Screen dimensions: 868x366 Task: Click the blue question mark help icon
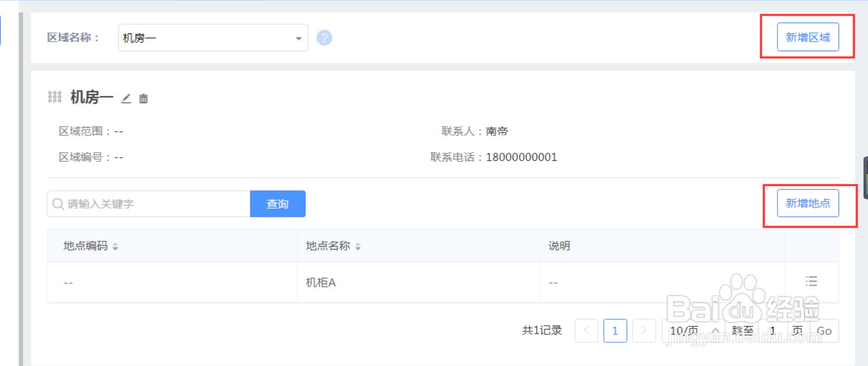pyautogui.click(x=324, y=38)
